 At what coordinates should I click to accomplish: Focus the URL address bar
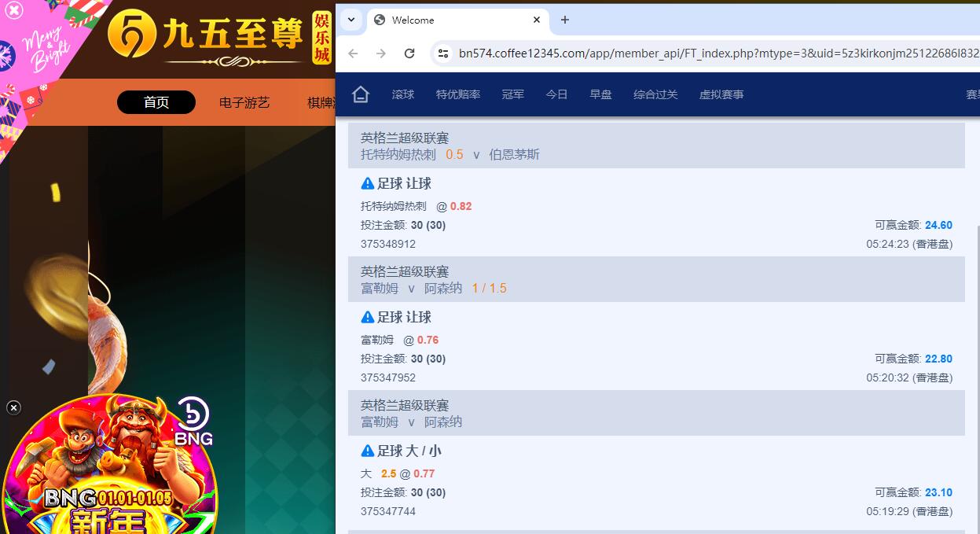point(718,53)
